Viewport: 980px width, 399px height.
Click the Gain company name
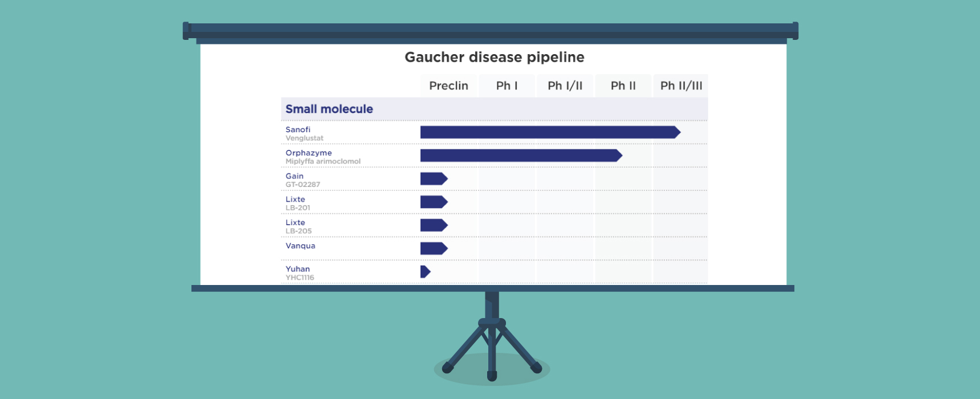pyautogui.click(x=295, y=176)
